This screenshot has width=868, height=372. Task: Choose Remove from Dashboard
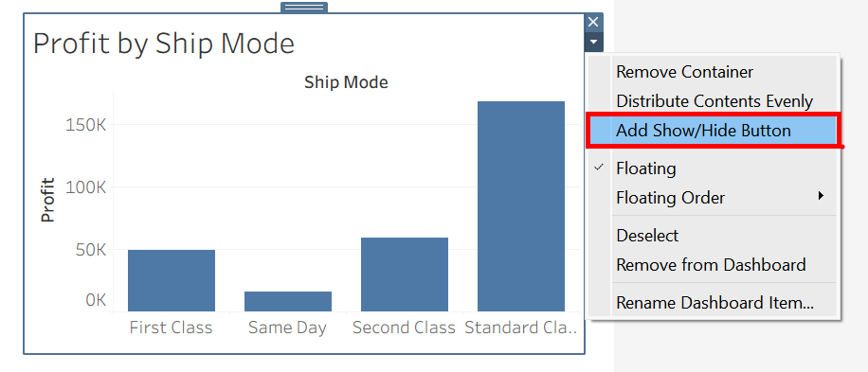point(713,265)
